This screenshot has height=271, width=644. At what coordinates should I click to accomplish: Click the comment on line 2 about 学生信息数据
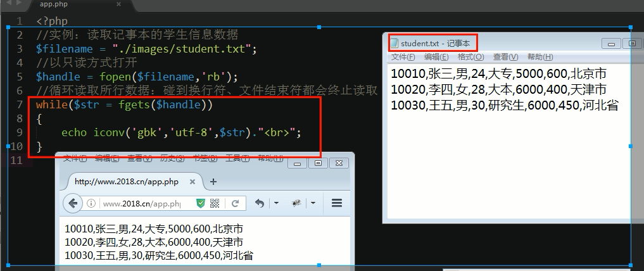(x=137, y=35)
